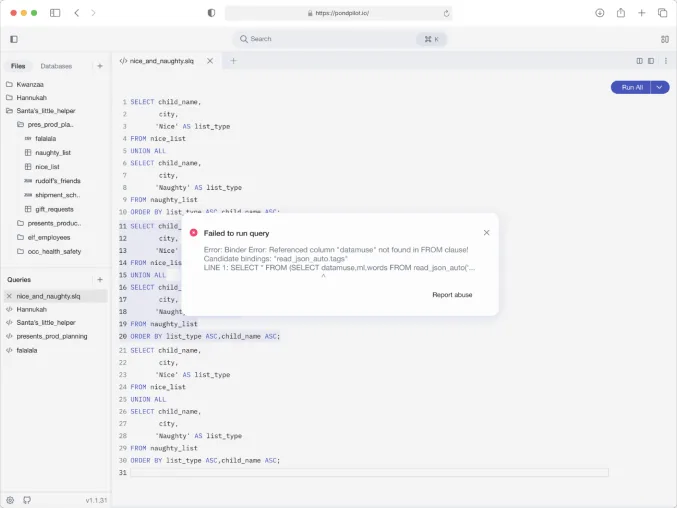677x508 pixels.
Task: Add a new file with plus icon
Action: tap(100, 66)
